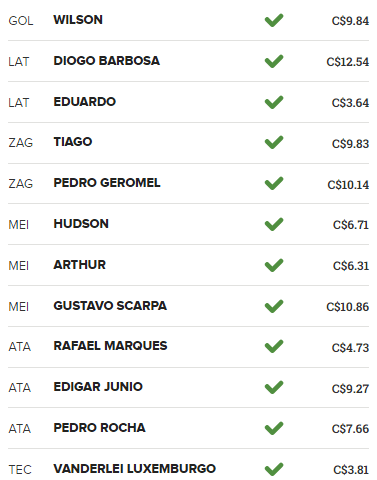Click the green checkmark for Diogo Barbosa
377x480 pixels.
click(274, 61)
